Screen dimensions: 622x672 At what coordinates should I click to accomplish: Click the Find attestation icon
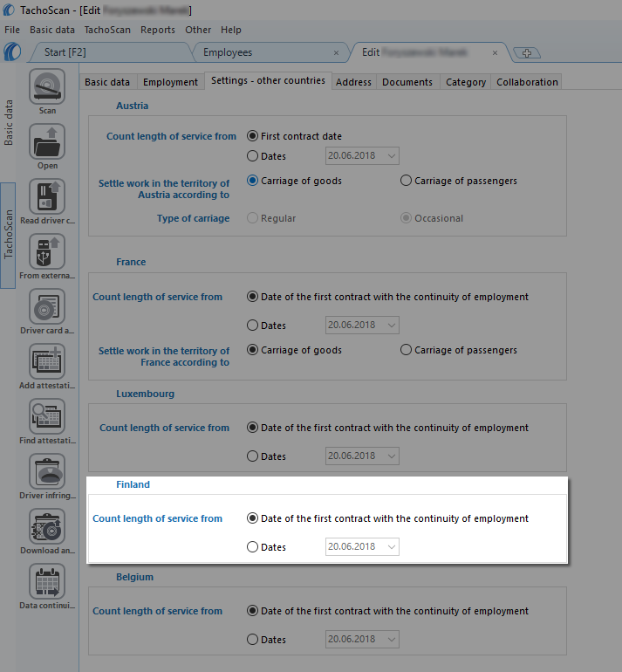pos(47,416)
